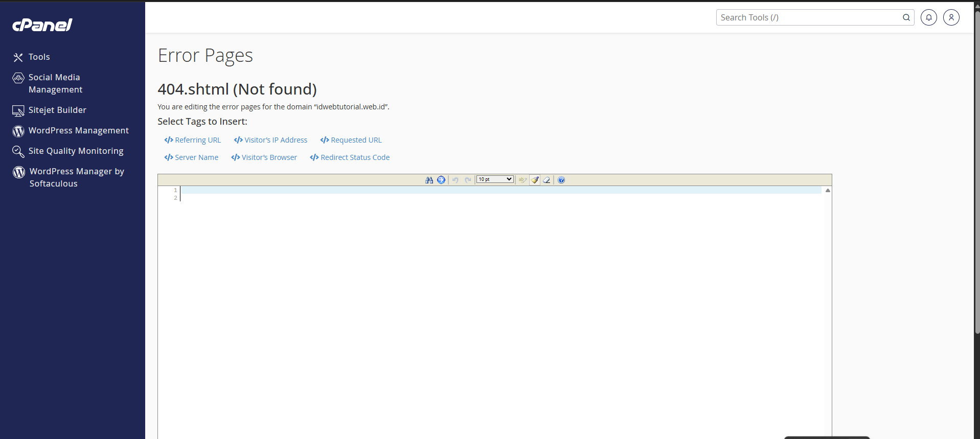This screenshot has height=439, width=980.
Task: Open the 10 pt font size dropdown
Action: coord(495,179)
